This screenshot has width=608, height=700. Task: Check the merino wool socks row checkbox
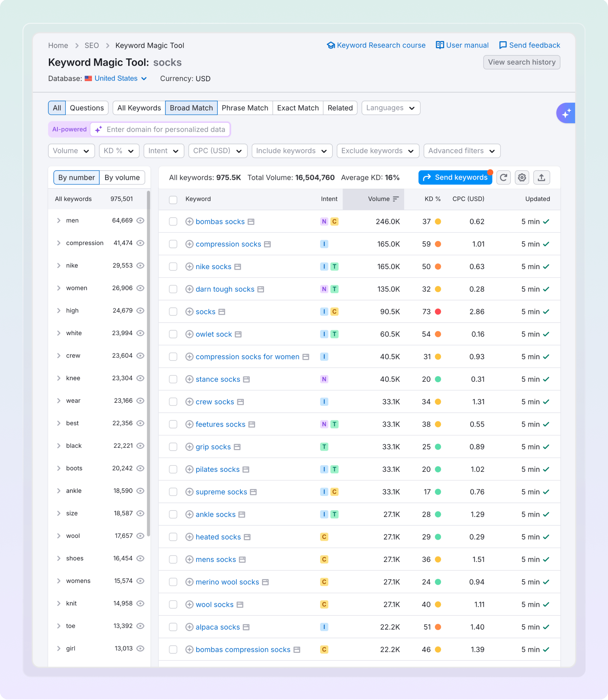[173, 582]
